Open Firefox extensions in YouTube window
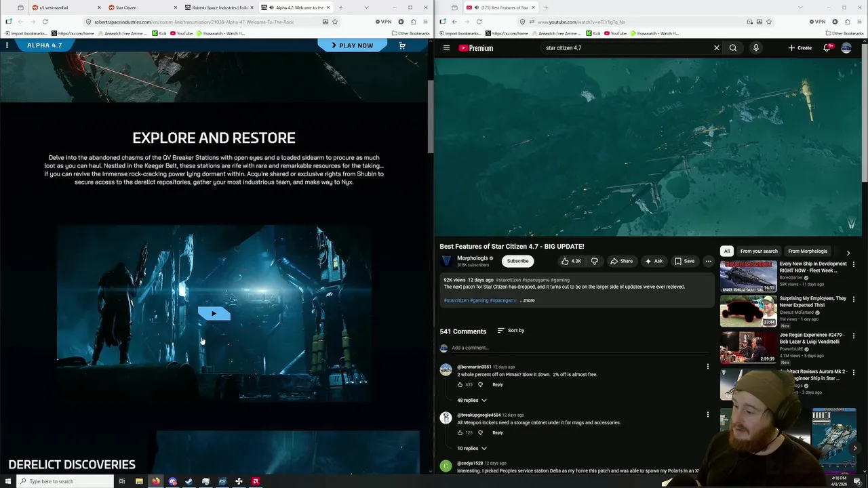 [847, 22]
